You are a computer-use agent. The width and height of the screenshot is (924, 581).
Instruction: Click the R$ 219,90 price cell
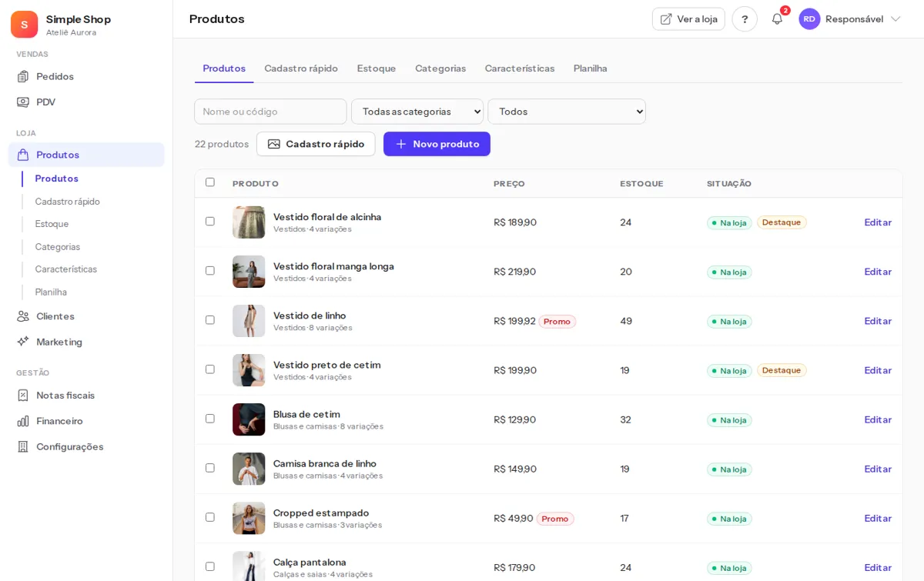click(515, 272)
